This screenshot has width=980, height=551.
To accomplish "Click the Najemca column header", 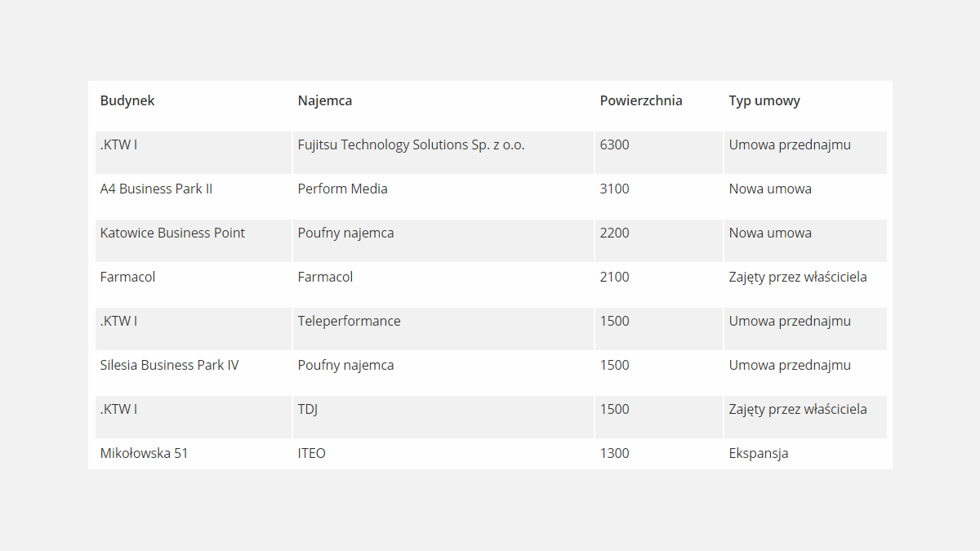I will [x=325, y=101].
